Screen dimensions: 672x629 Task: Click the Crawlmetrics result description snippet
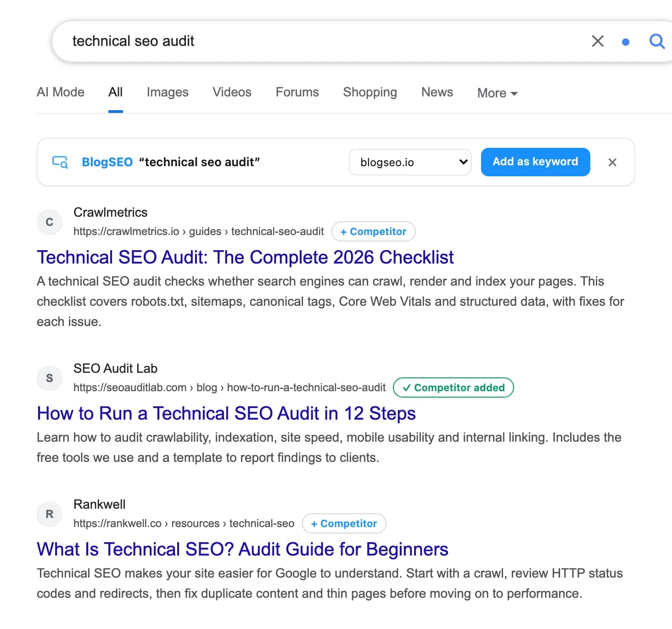330,302
